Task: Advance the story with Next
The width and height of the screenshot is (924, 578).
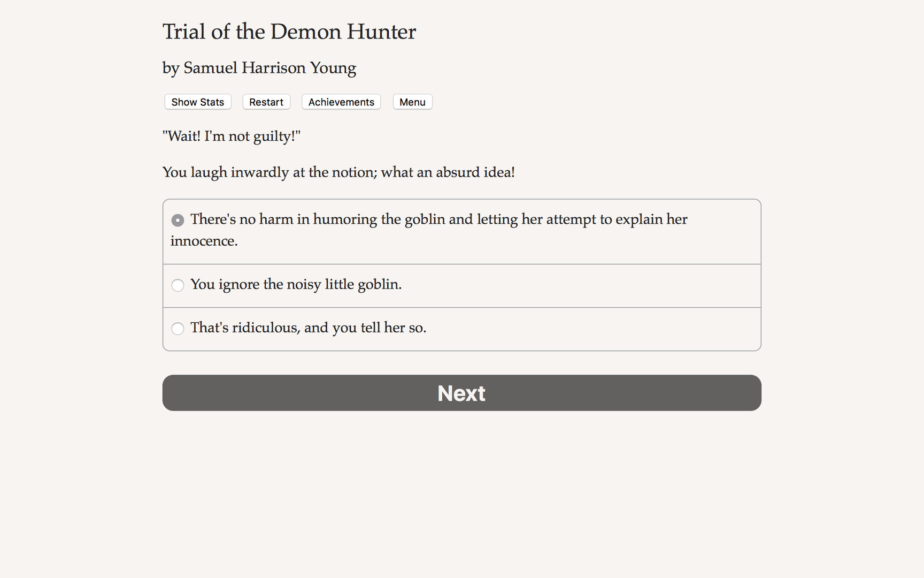Action: pyautogui.click(x=461, y=393)
